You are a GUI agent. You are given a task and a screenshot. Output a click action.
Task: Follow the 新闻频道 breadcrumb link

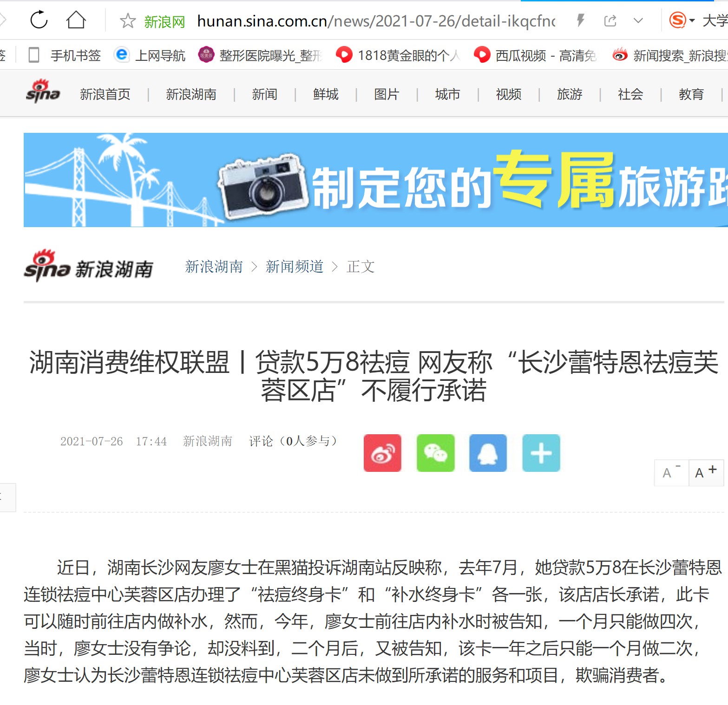point(295,267)
